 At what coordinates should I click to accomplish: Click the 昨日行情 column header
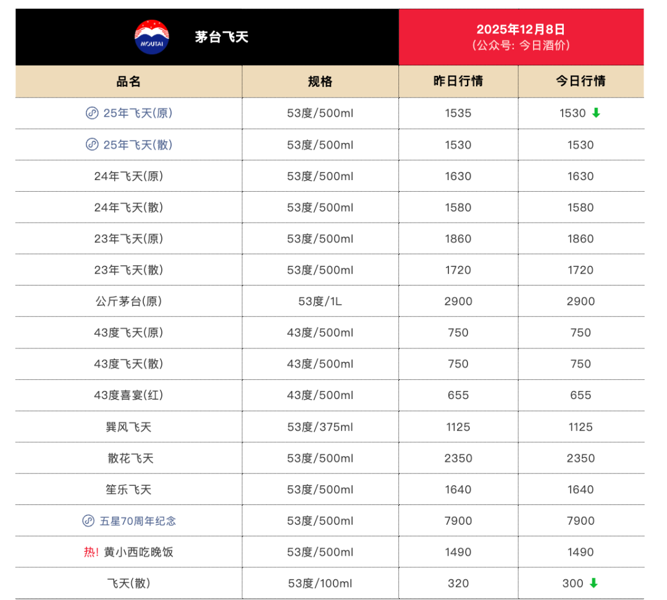pos(458,82)
